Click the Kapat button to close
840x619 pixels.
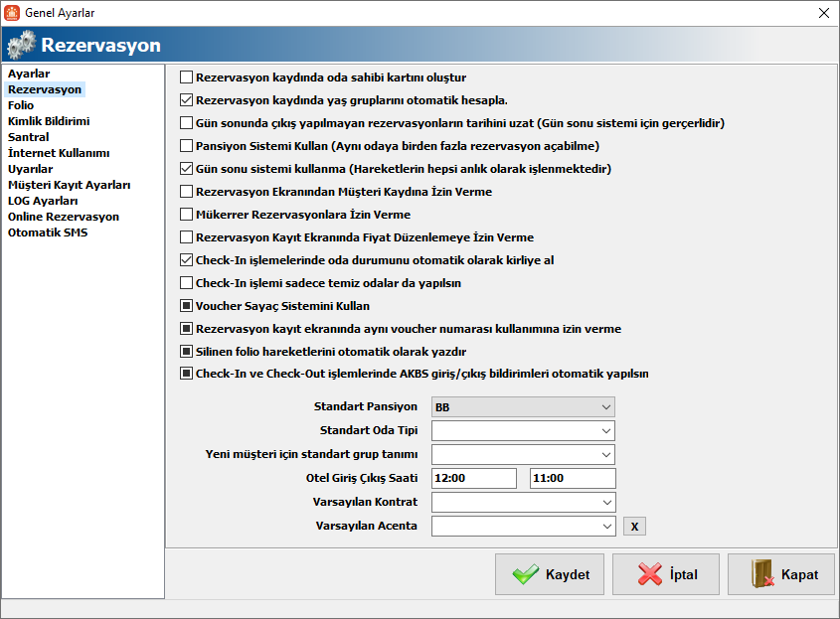pos(781,574)
